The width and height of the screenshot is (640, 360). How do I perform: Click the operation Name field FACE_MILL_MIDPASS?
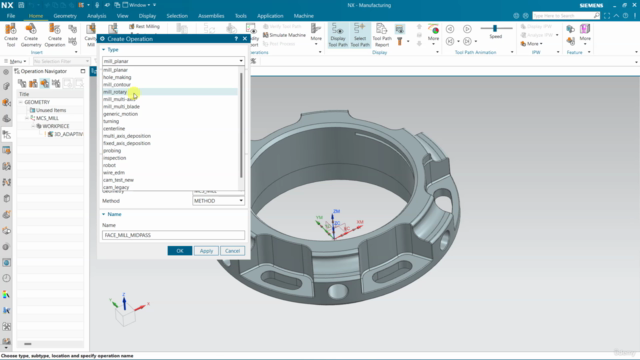coord(173,235)
